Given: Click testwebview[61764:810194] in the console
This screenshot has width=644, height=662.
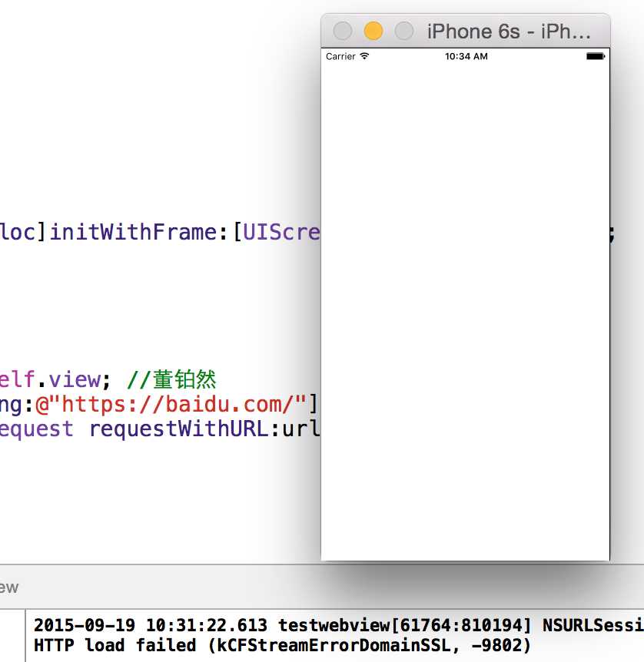Looking at the screenshot, I should click(x=404, y=625).
